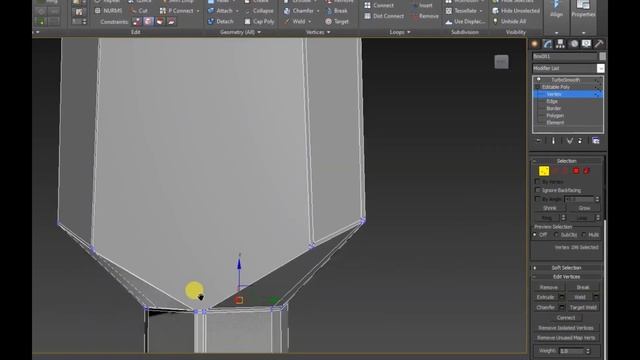Click Remove Modifier from stack icon
Viewport: 640px width, 360px height.
(580, 141)
